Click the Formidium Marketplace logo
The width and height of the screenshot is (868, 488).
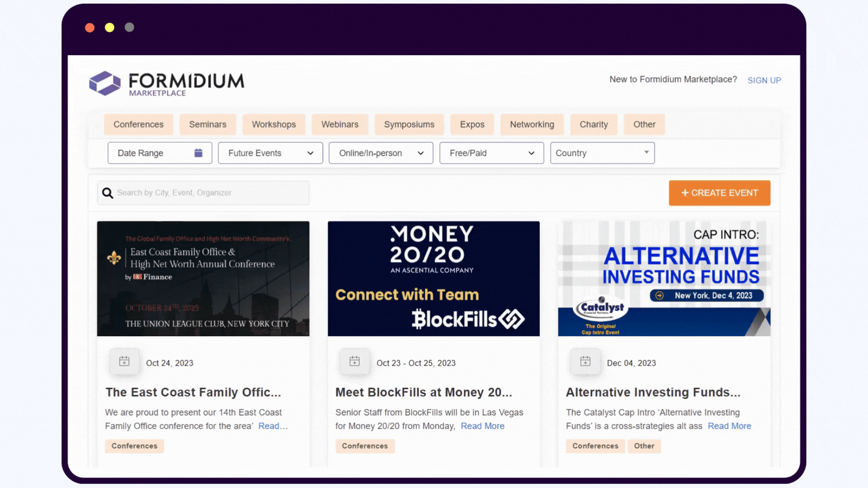click(x=165, y=83)
